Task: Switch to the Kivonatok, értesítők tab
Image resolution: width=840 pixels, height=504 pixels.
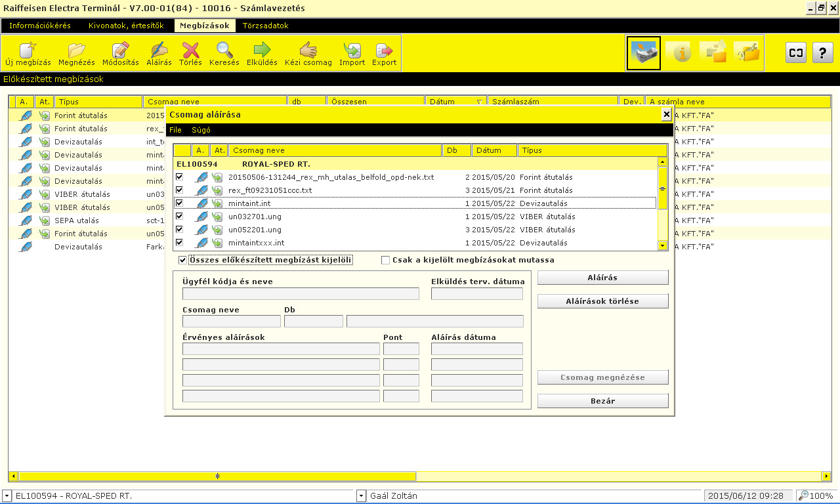Action: pos(126,26)
